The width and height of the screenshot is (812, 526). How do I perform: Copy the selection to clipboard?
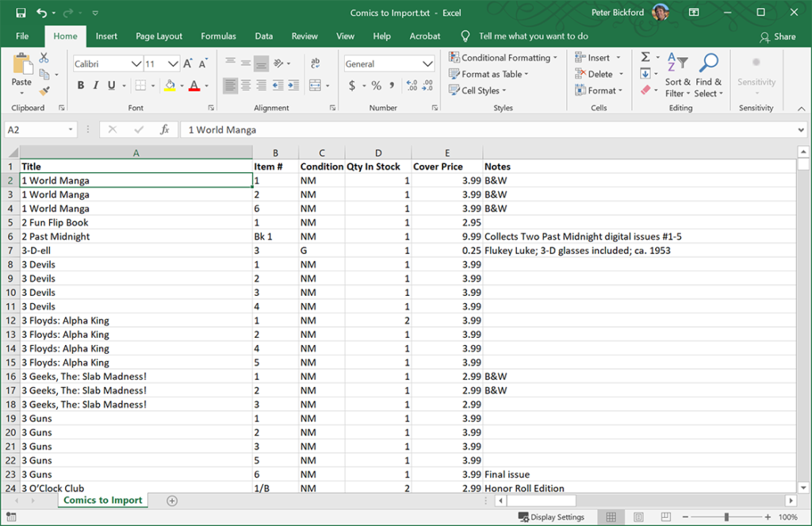pyautogui.click(x=44, y=75)
